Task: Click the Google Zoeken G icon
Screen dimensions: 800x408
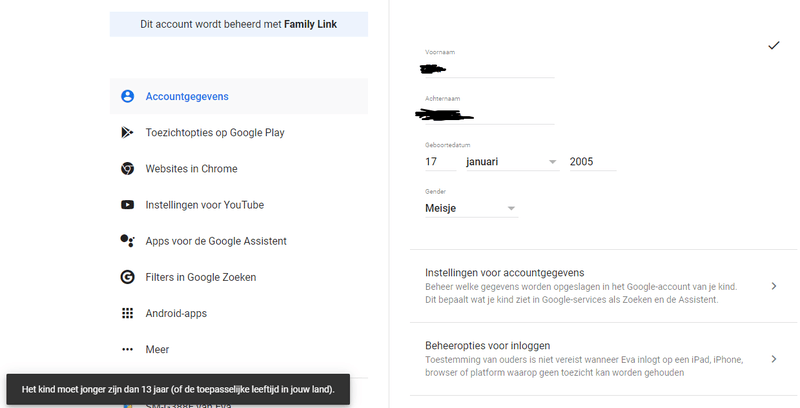Action: tap(127, 277)
